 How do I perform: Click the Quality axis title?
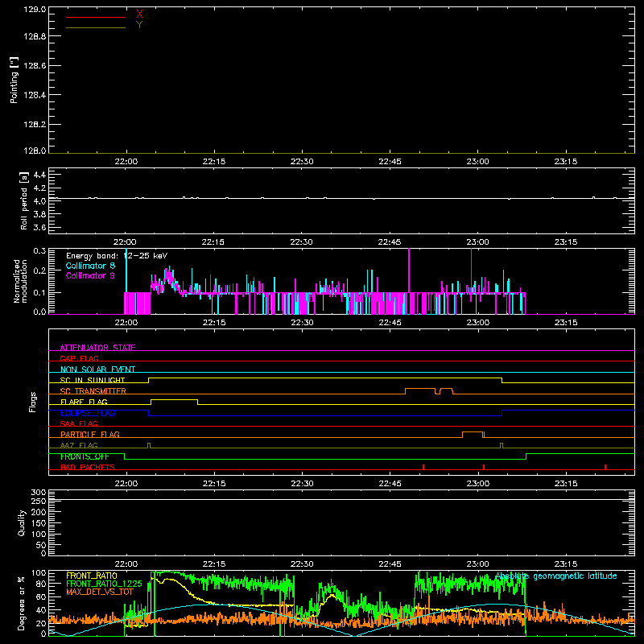pyautogui.click(x=22, y=522)
